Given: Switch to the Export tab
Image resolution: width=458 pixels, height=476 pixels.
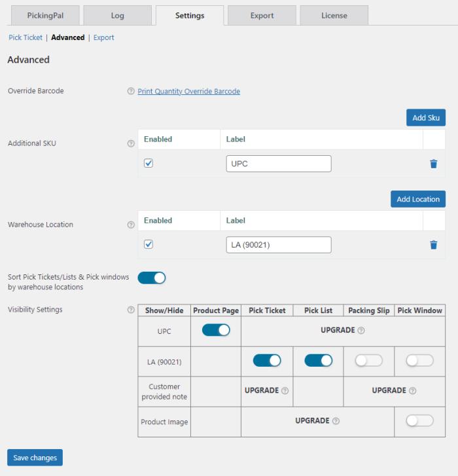Looking at the screenshot, I should click(x=262, y=16).
